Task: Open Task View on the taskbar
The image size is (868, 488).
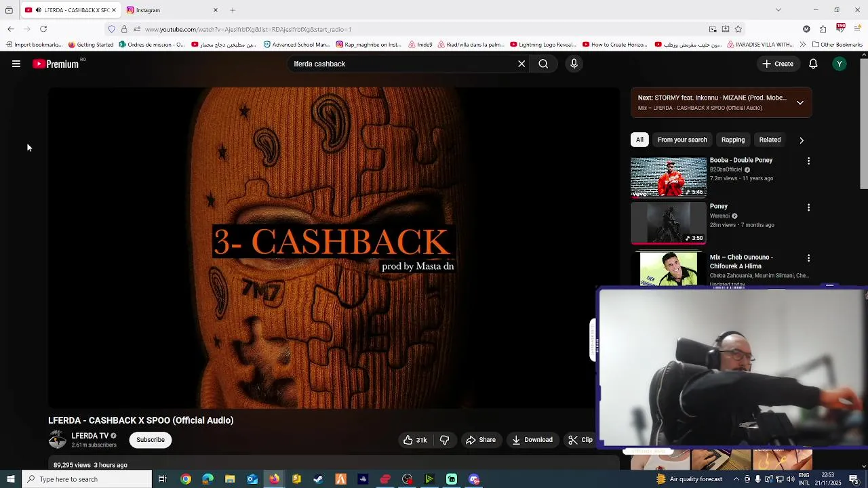Action: click(x=163, y=479)
